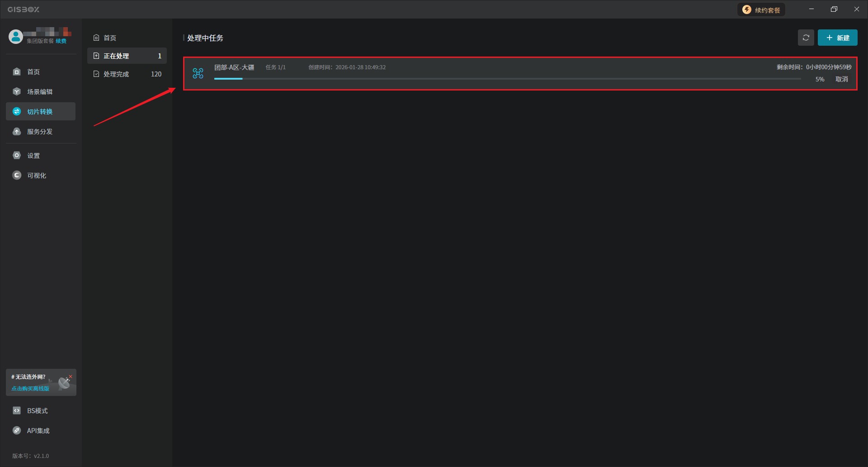
Task: Open 首页 in the main sidebar
Action: click(33, 72)
